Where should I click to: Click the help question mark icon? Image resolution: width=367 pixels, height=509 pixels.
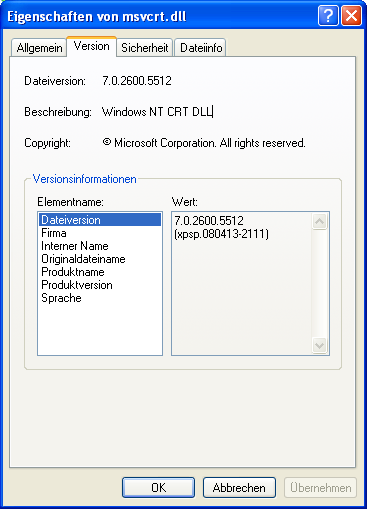(x=328, y=16)
